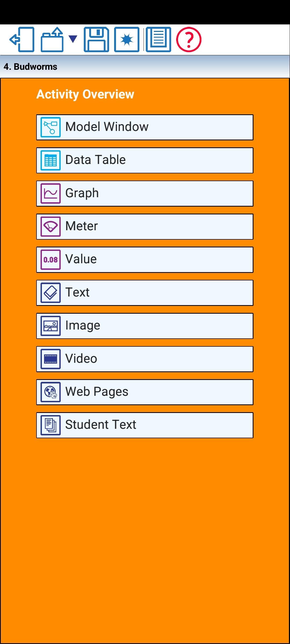Select the Meter entry

tap(145, 226)
